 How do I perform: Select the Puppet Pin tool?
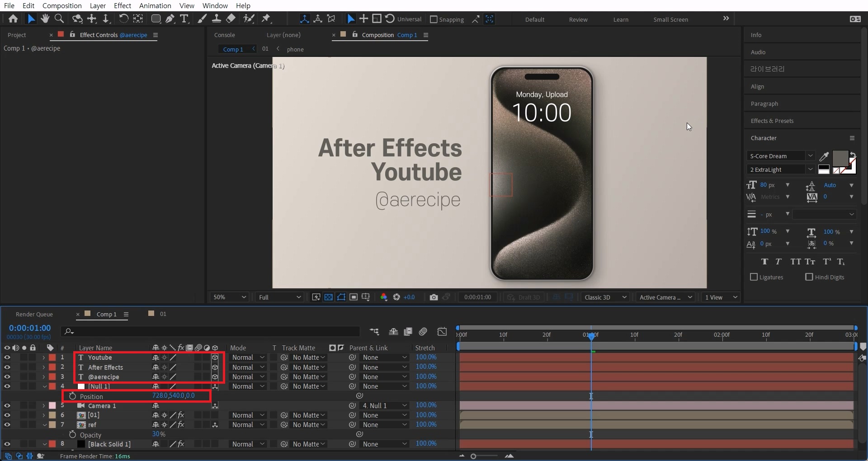266,19
